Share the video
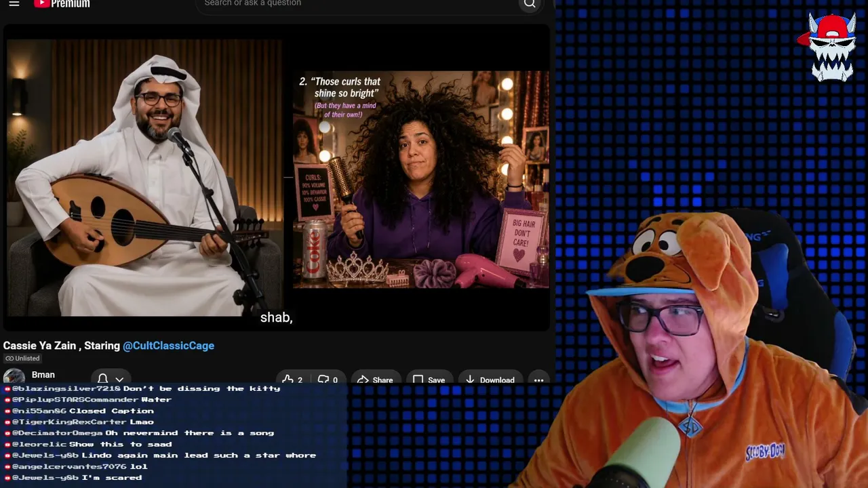868x488 pixels. pos(375,380)
